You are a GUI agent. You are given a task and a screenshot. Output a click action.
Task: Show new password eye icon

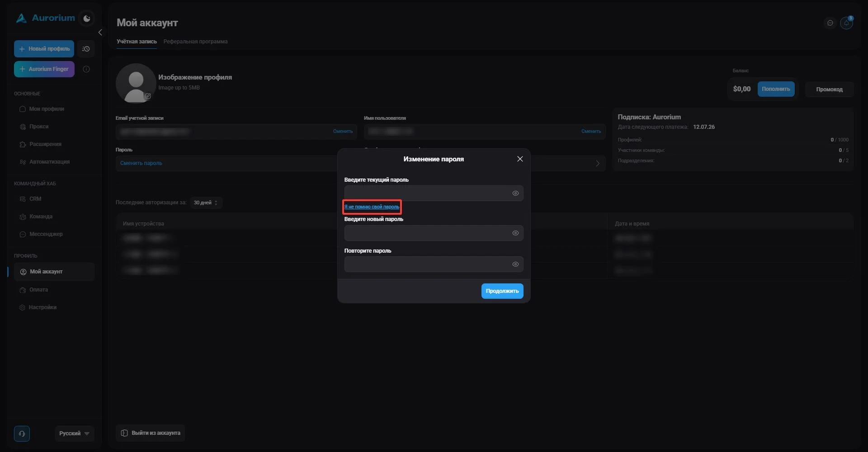tap(515, 233)
